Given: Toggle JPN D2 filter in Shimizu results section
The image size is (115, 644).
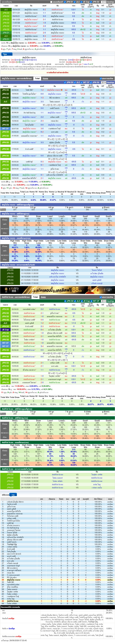Looking at the screenshot, I should (66, 301).
